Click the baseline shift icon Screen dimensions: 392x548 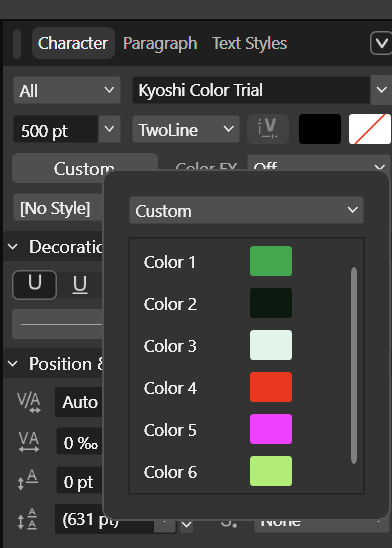[28, 480]
